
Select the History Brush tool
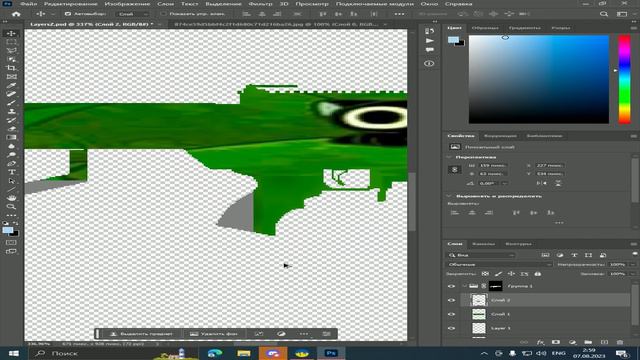11,120
